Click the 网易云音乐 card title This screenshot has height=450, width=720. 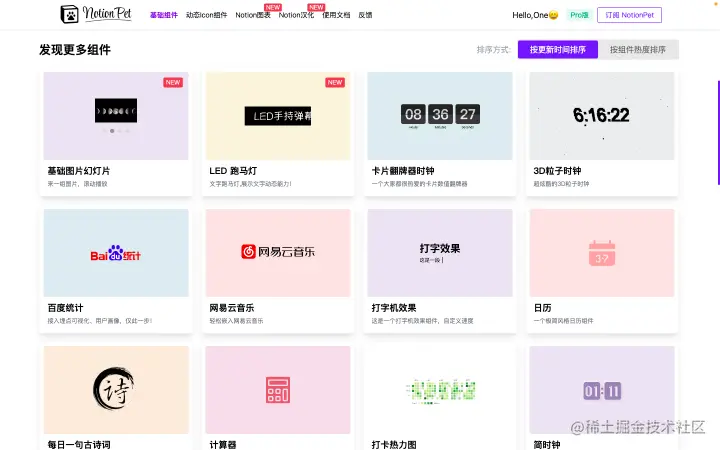pyautogui.click(x=232, y=308)
